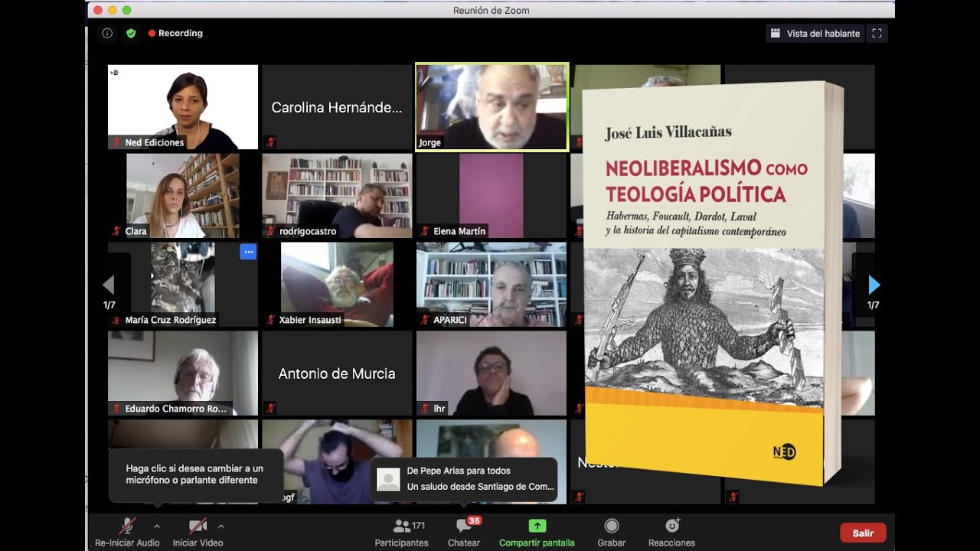Switch layout with Vista del hablante button
Screen dimensions: 980x551
point(815,34)
